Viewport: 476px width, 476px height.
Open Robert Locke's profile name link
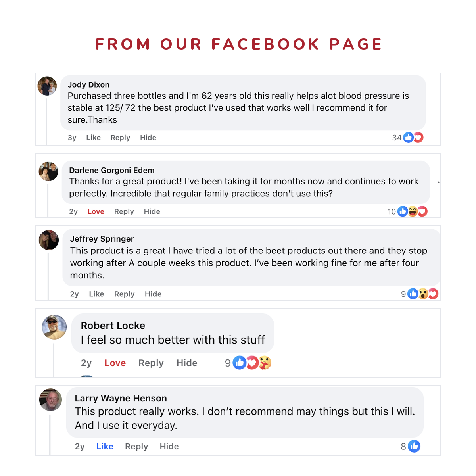(x=113, y=326)
